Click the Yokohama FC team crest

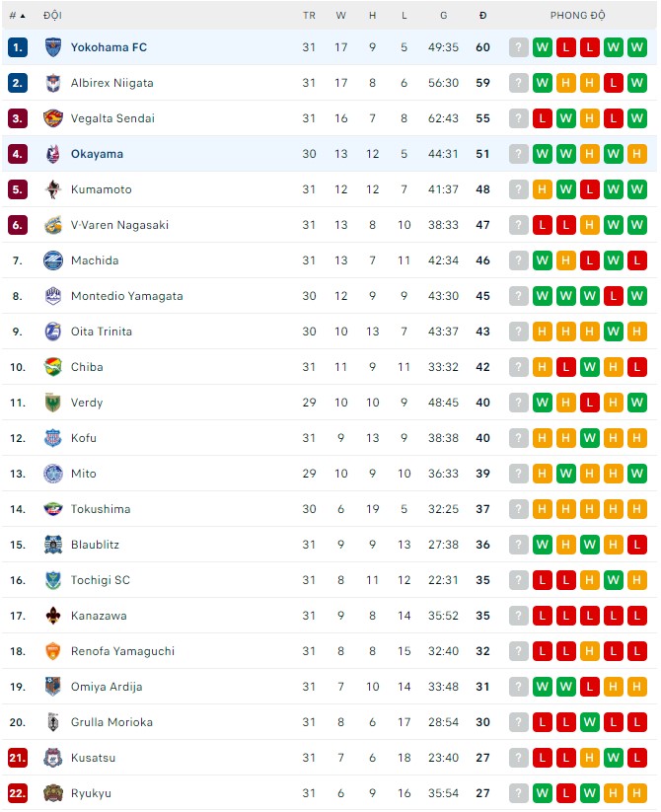pyautogui.click(x=53, y=47)
